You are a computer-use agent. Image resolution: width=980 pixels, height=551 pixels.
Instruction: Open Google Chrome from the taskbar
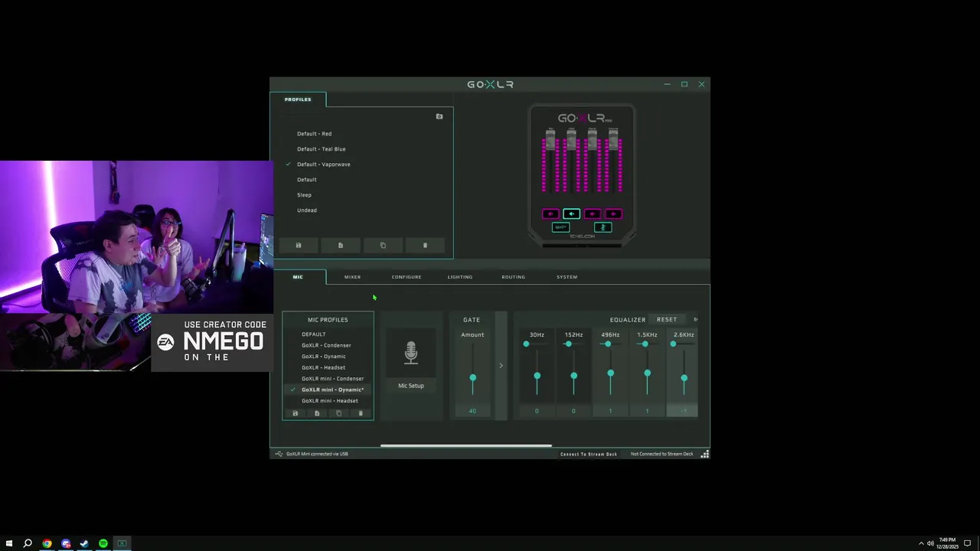click(47, 543)
